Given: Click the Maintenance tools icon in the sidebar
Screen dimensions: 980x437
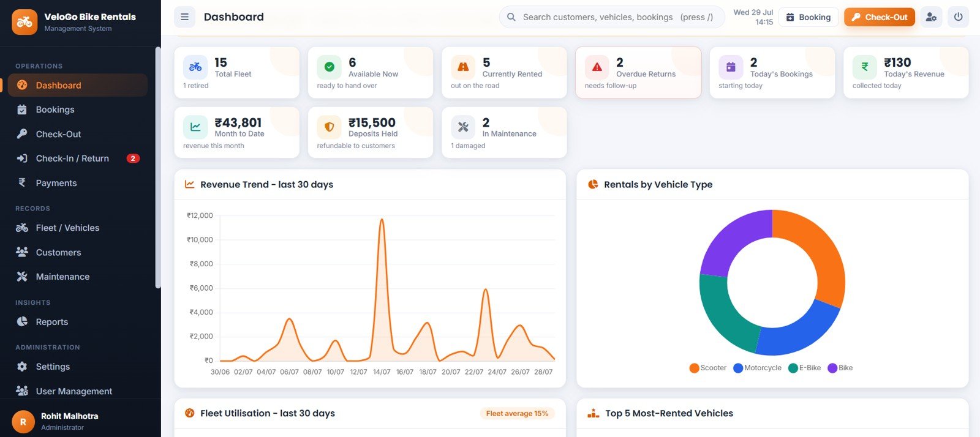Looking at the screenshot, I should point(22,277).
